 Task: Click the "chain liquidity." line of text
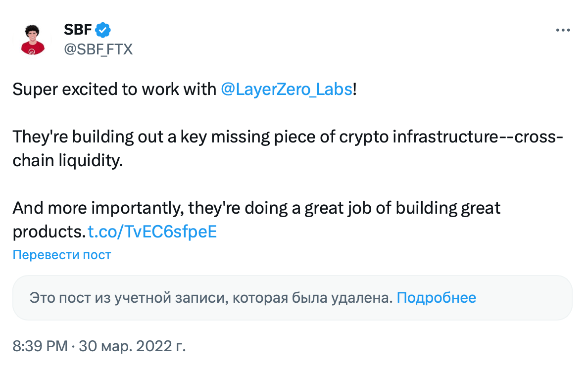(x=67, y=161)
